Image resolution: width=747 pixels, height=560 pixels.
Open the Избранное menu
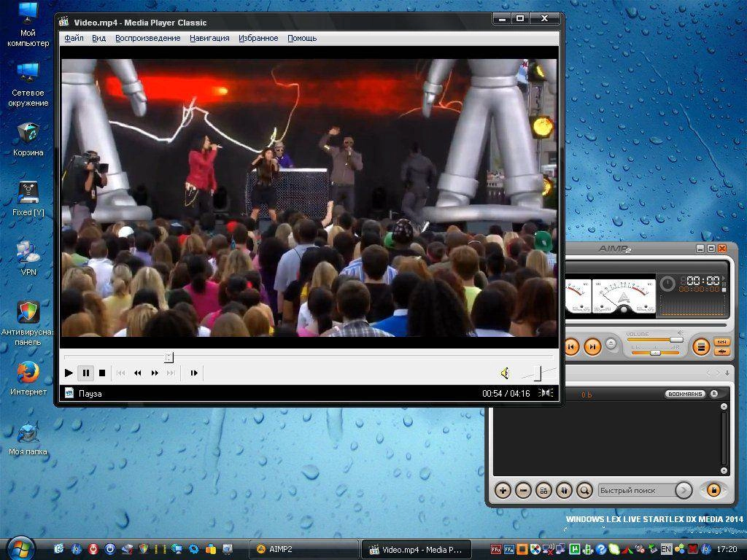tap(258, 38)
